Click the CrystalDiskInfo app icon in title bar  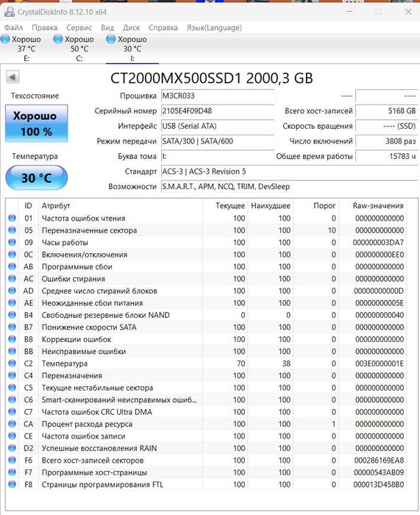[10, 12]
